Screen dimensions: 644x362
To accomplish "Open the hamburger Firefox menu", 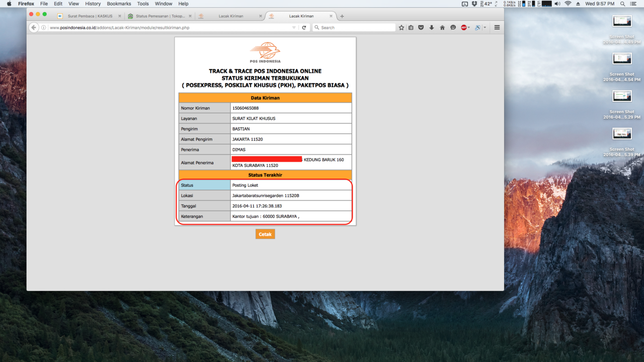I will pyautogui.click(x=497, y=28).
